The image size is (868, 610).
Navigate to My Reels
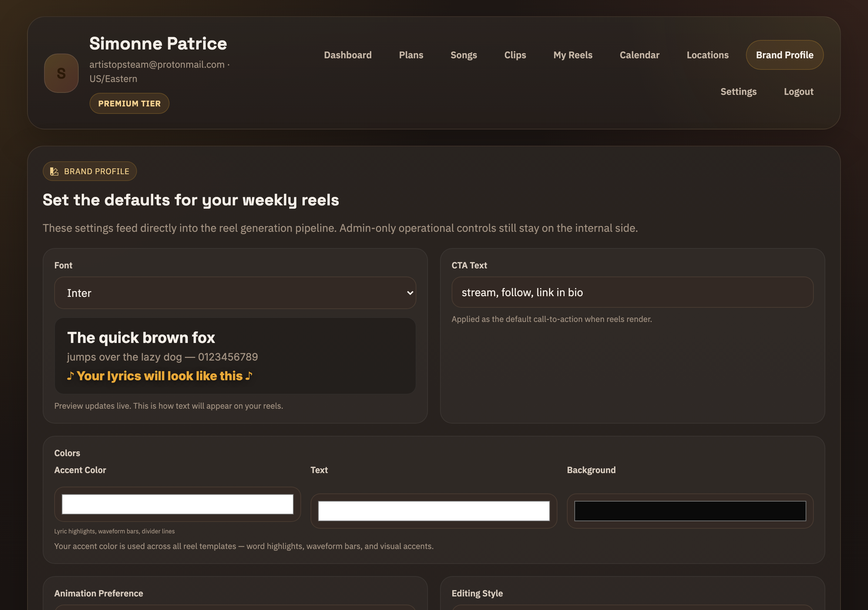coord(572,55)
